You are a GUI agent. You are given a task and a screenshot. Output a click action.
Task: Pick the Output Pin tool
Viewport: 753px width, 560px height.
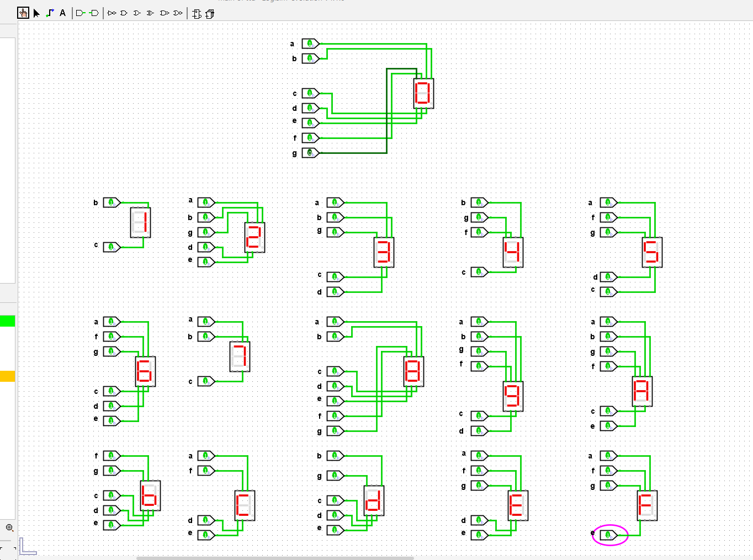[94, 13]
